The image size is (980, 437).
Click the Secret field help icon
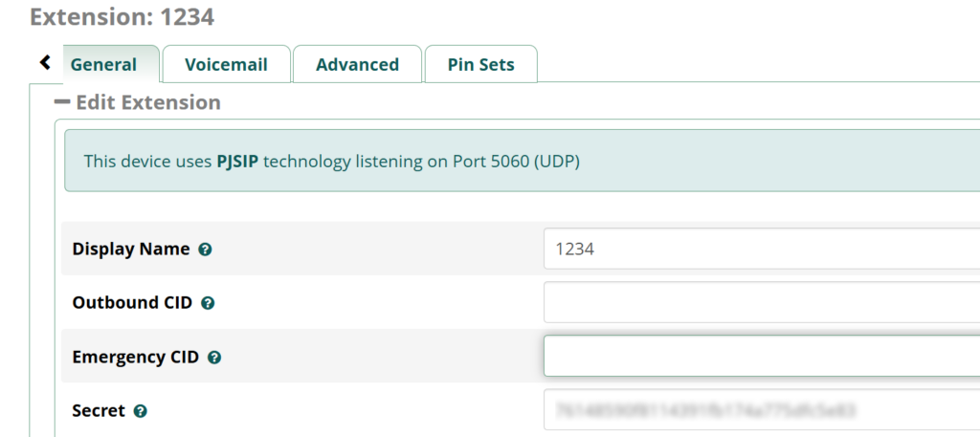coord(141,411)
